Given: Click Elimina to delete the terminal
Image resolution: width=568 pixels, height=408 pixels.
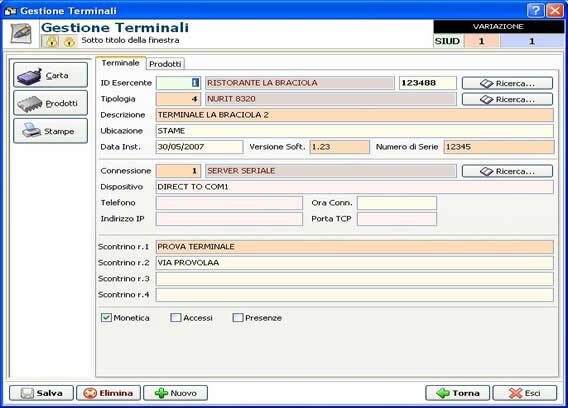Looking at the screenshot, I should click(108, 393).
